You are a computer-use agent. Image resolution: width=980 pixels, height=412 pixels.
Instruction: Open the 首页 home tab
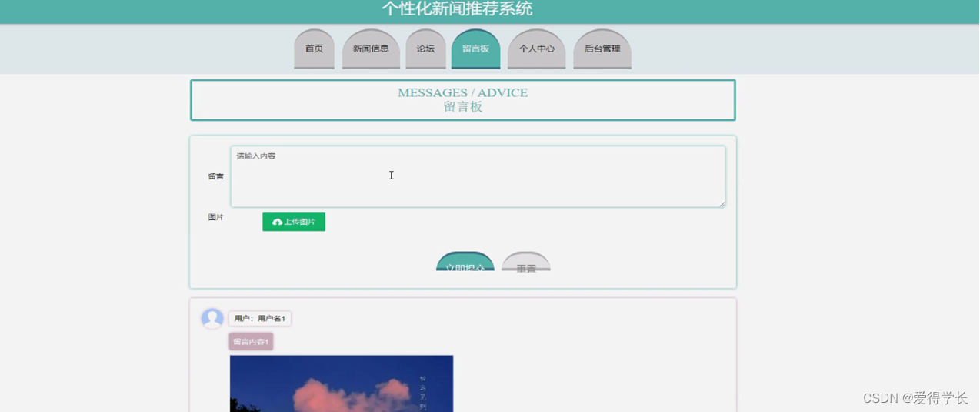[314, 49]
